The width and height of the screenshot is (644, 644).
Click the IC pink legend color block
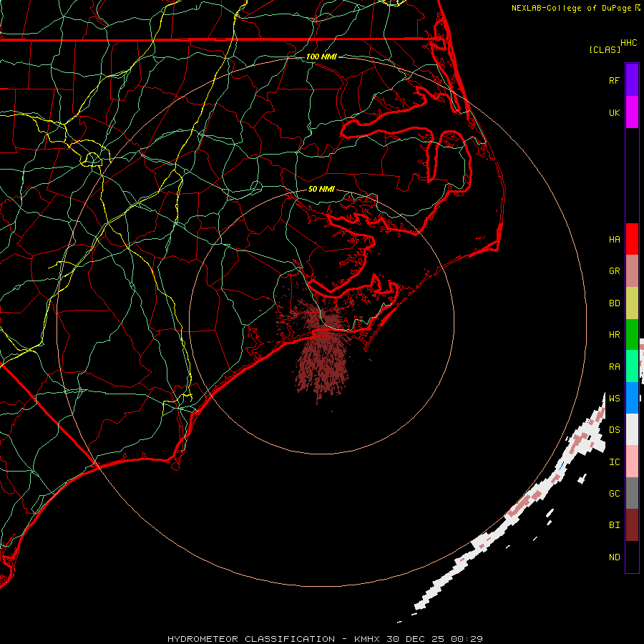point(632,462)
